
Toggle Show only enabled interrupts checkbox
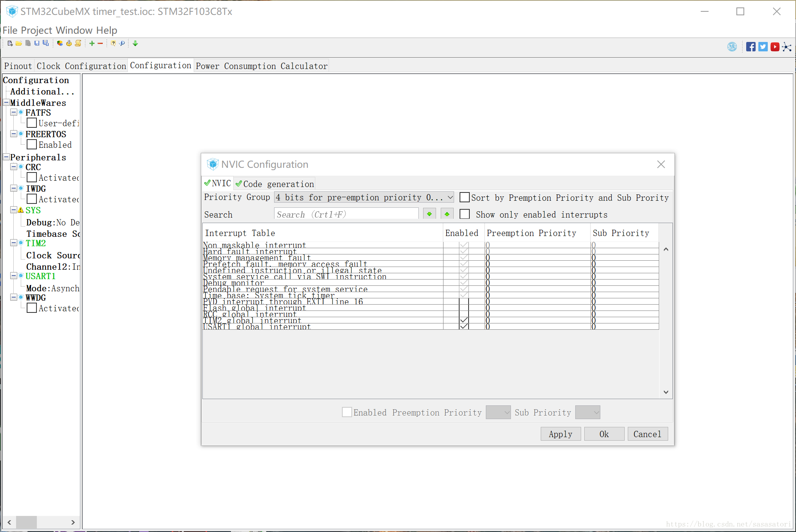(465, 214)
